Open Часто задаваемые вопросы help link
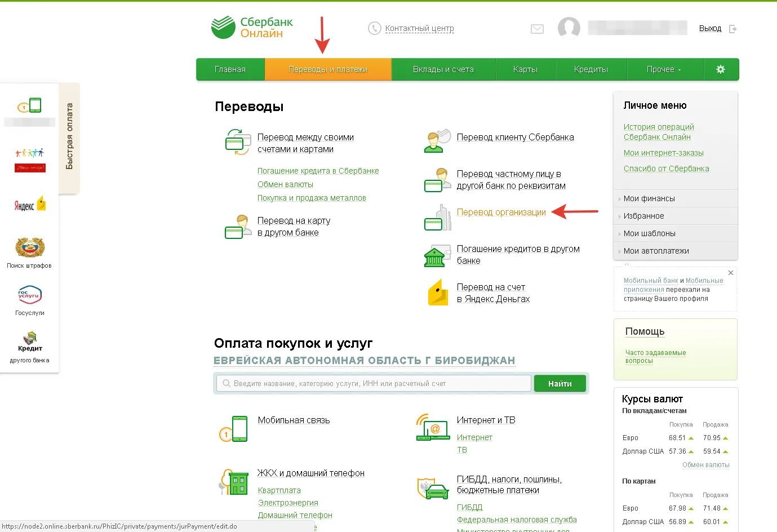Viewport: 777px width, 532px height. coord(655,356)
